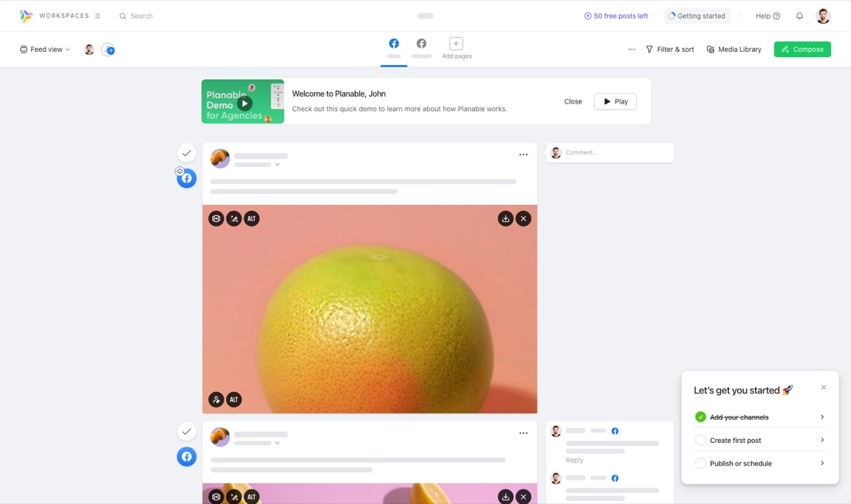Click the Facebook icon beside first post
Viewport: 851px width, 504px height.
point(186,179)
